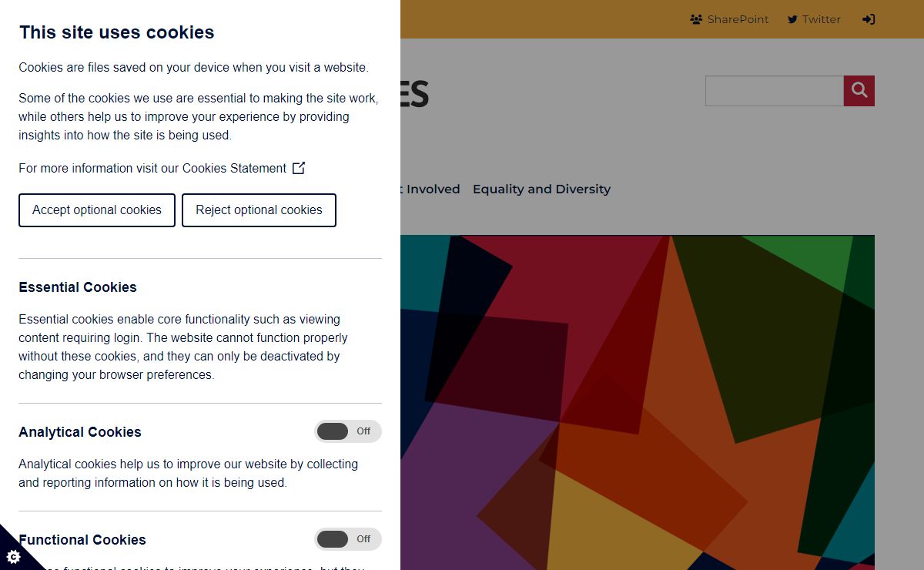This screenshot has width=924, height=570.
Task: Reject optional cookies
Action: (259, 210)
